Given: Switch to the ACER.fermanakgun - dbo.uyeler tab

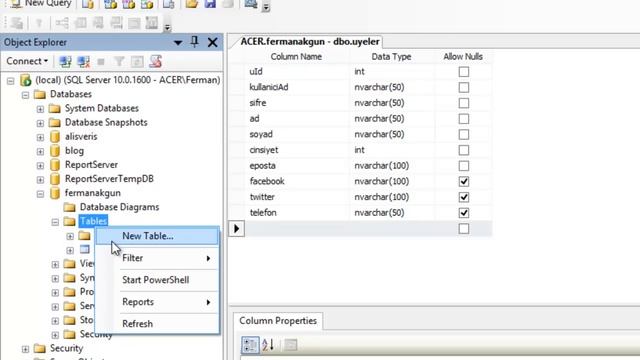Looking at the screenshot, I should (309, 42).
